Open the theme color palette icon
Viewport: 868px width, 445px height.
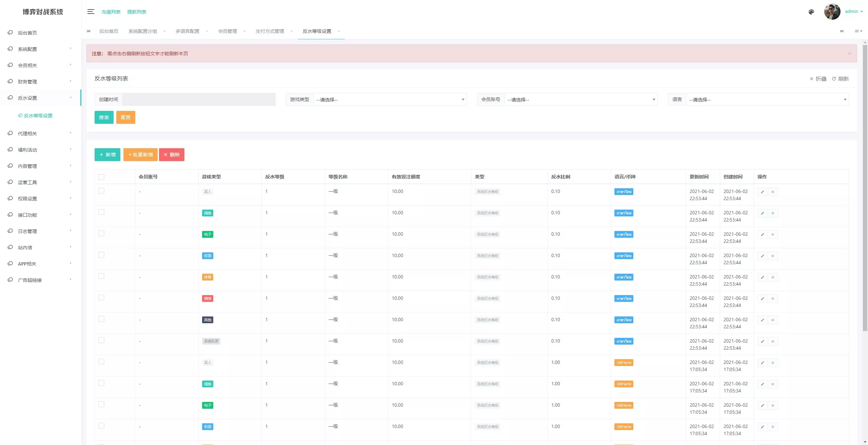[x=811, y=12]
